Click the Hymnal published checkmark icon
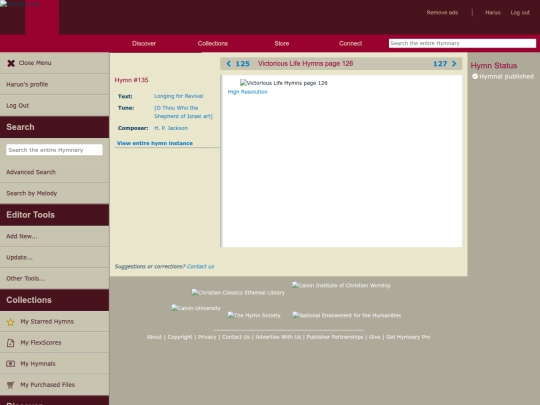The image size is (540, 405). pyautogui.click(x=475, y=76)
